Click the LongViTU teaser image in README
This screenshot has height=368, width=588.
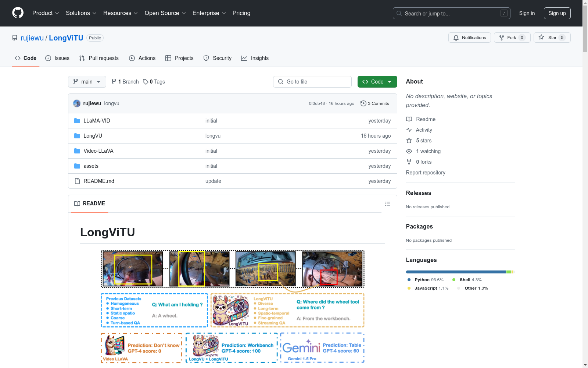(x=233, y=307)
